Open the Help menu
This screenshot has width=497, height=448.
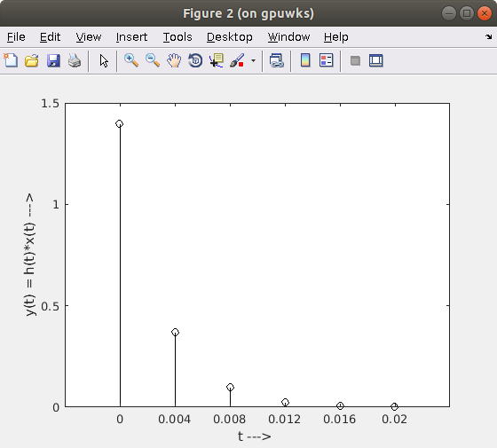336,37
